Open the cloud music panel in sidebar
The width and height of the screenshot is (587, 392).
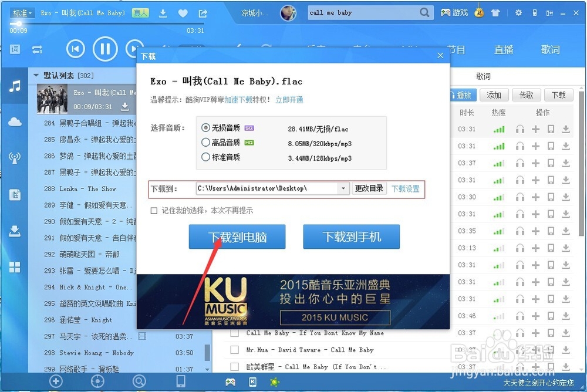click(x=15, y=122)
